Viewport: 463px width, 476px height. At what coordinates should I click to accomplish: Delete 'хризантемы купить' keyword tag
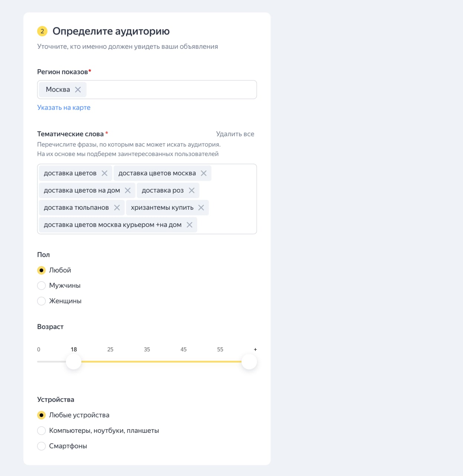[201, 208]
